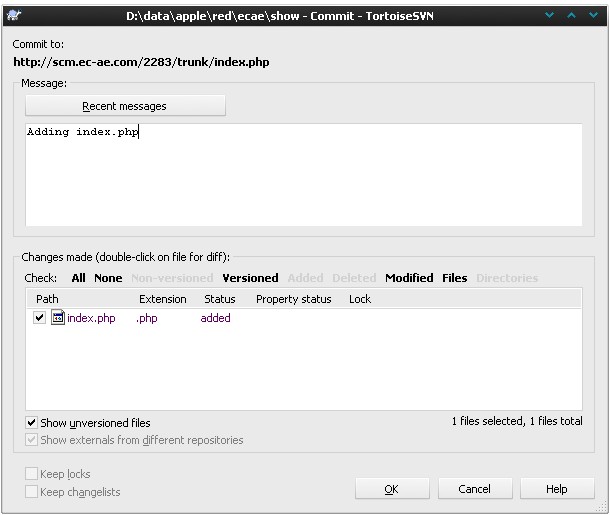
Task: Tick the Keep changelists checkbox
Action: [x=32, y=491]
